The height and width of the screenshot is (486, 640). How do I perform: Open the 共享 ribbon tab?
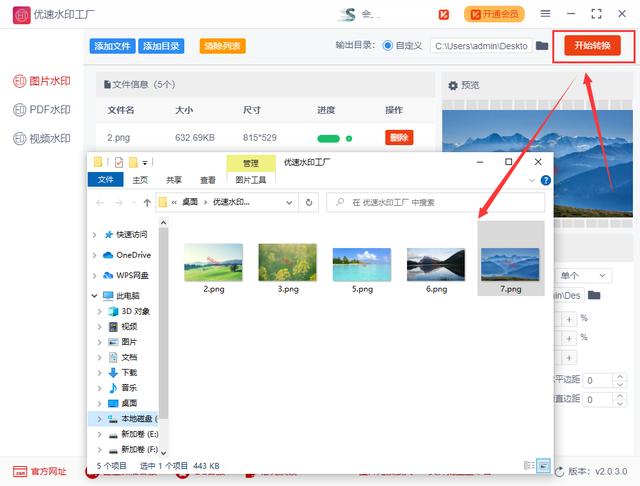[174, 180]
